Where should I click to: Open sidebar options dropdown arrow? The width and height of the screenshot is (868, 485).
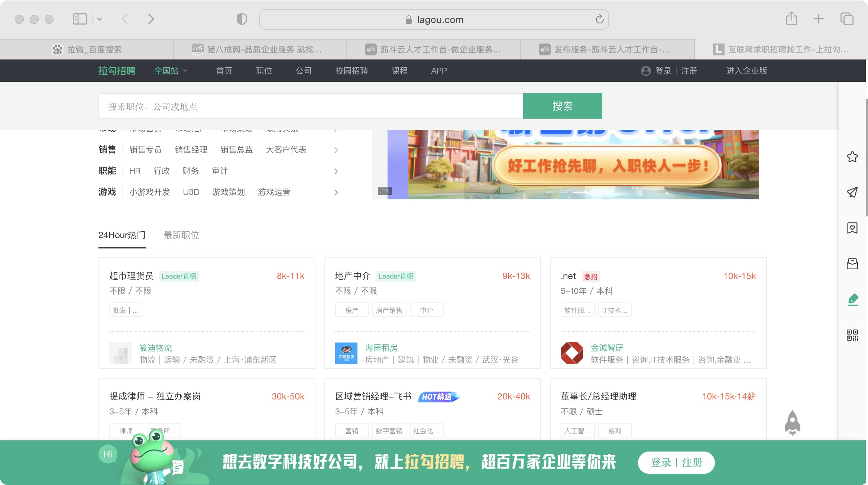coord(100,19)
